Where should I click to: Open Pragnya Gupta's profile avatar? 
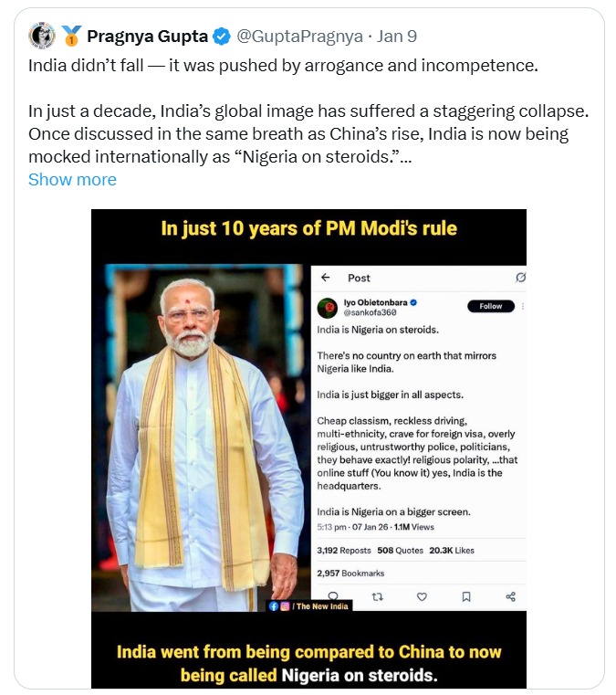[42, 37]
